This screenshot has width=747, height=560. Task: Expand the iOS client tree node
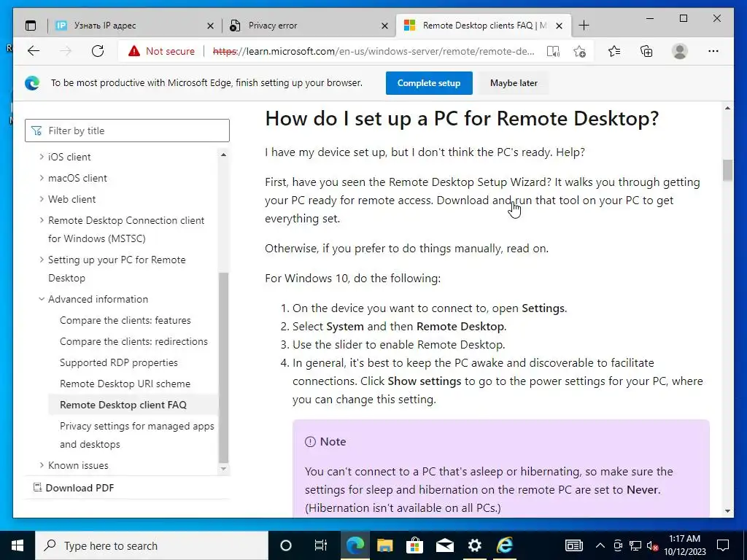point(42,157)
